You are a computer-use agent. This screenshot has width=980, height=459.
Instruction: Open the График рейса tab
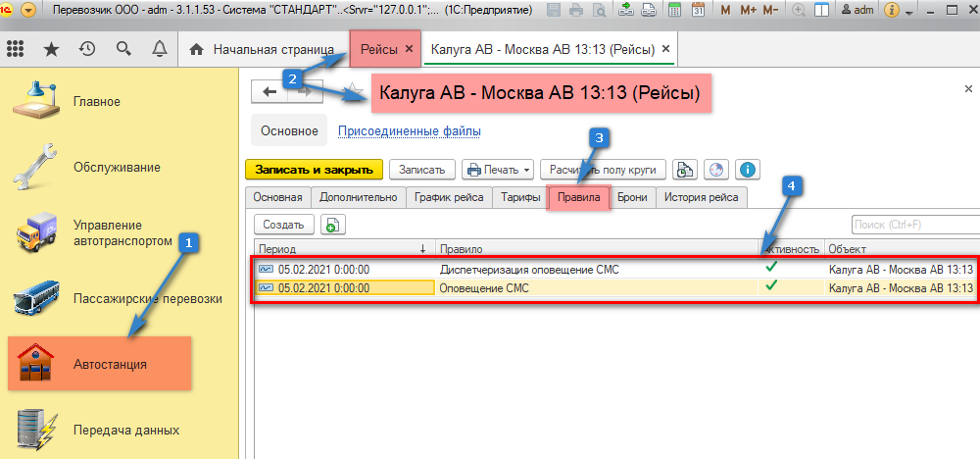(447, 197)
